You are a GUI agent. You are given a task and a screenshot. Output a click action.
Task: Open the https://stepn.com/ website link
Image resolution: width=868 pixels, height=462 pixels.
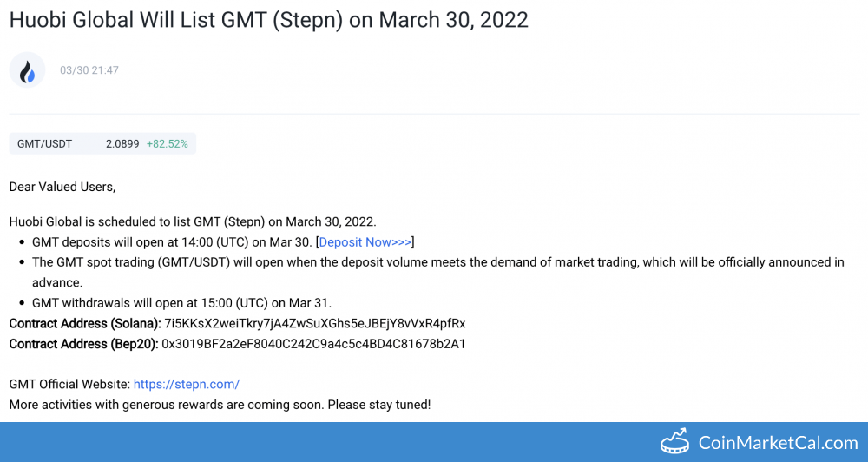pyautogui.click(x=187, y=384)
